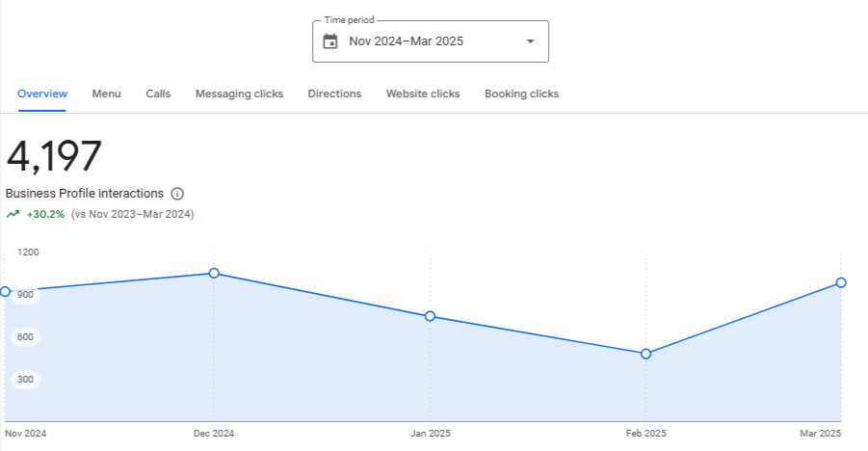This screenshot has height=451, width=868.
Task: Click the info icon beside Business Profile interactions
Action: [177, 194]
